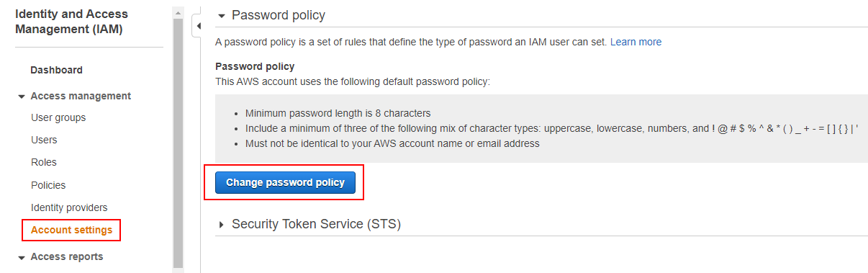Click the Access reports label

(67, 256)
